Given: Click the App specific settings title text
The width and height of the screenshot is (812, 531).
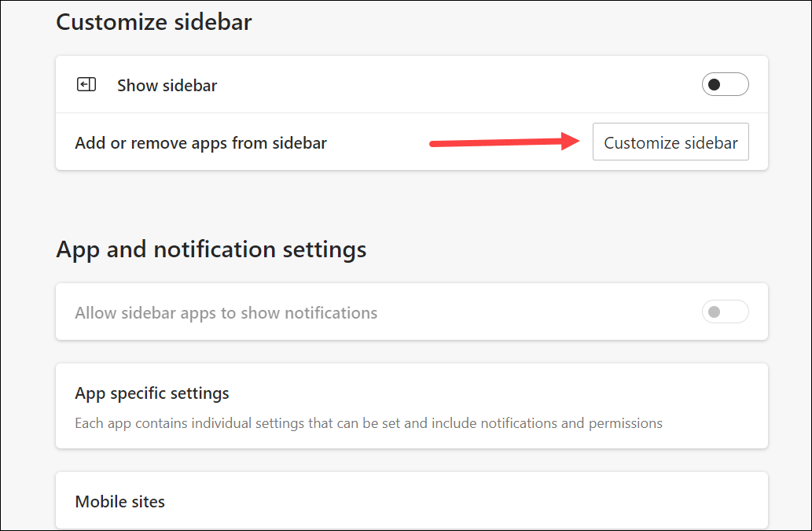Looking at the screenshot, I should (x=152, y=393).
